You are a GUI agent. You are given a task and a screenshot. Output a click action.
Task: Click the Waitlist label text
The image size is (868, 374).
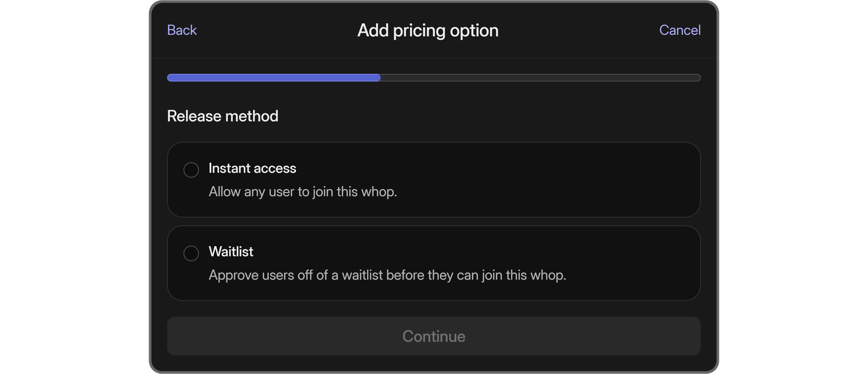(231, 252)
